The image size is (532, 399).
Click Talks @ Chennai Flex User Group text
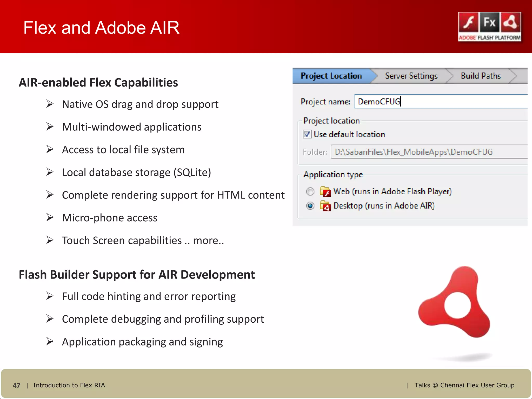464,385
